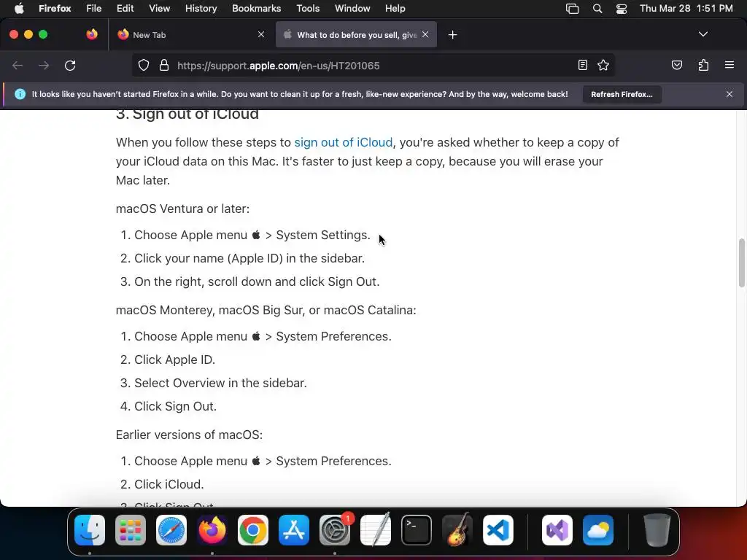The width and height of the screenshot is (747, 560).
Task: Switch to the New Tab tab
Action: coord(191,34)
